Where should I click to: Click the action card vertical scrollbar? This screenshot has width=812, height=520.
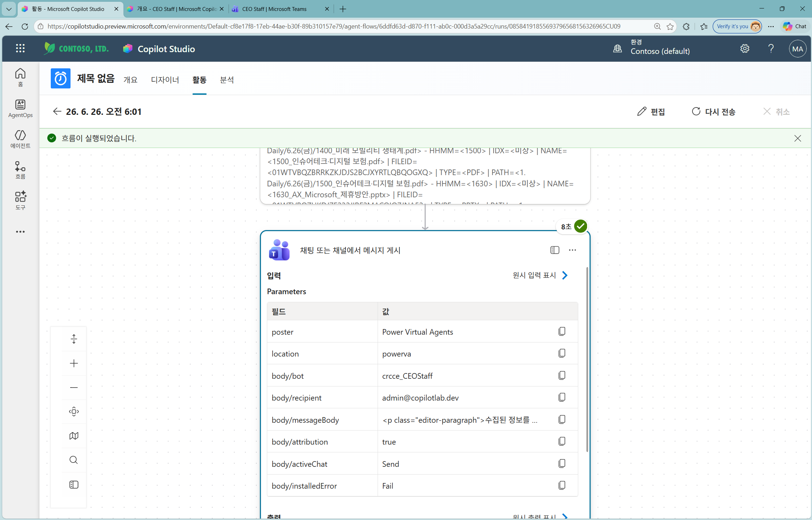point(587,359)
